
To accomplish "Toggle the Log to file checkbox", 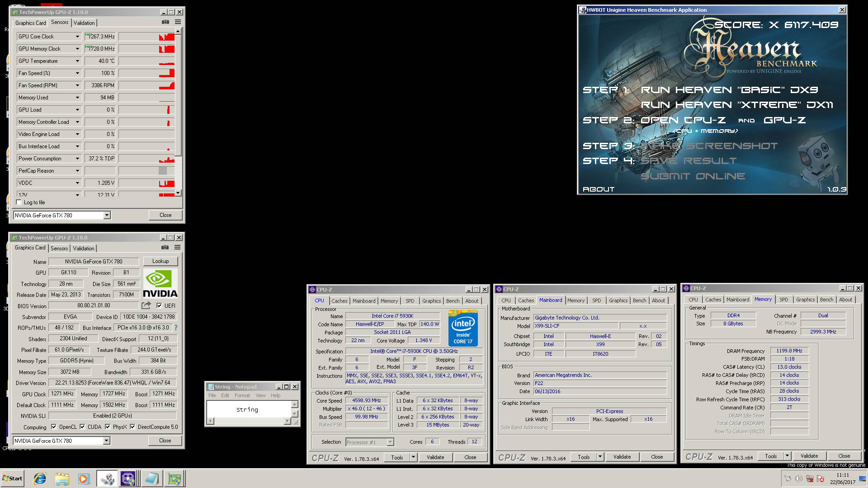I will click(x=19, y=202).
